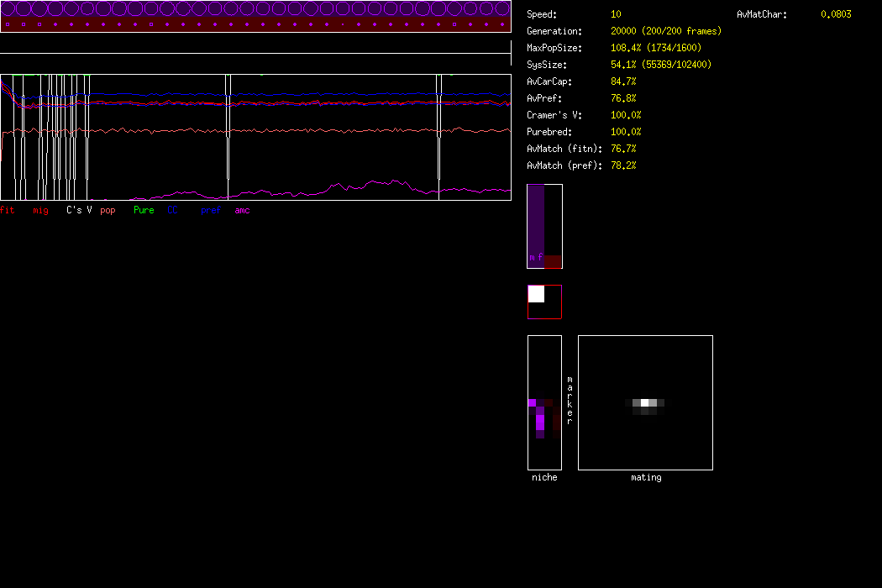
Task: Click the bright center cell of mating heatmap
Action: pyautogui.click(x=644, y=403)
